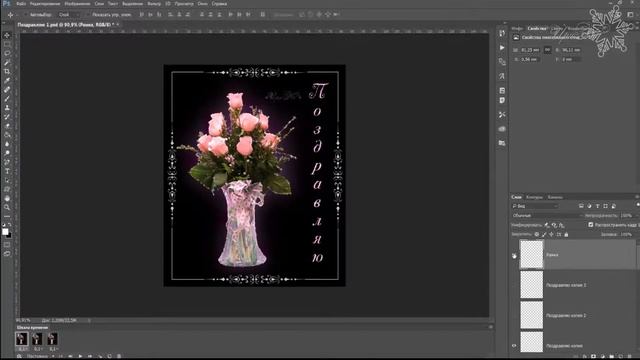Toggle the Автовыбор checkbox
The height and width of the screenshot is (360, 640).
pos(26,15)
